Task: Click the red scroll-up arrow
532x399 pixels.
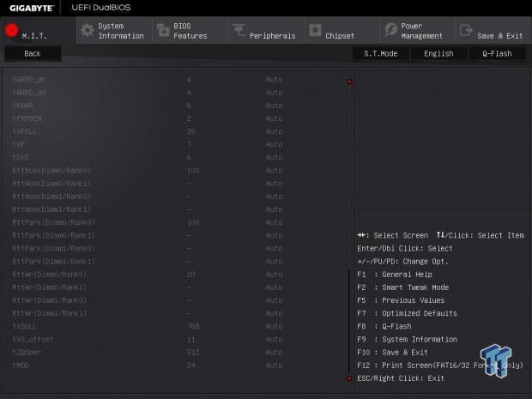Action: [x=349, y=82]
